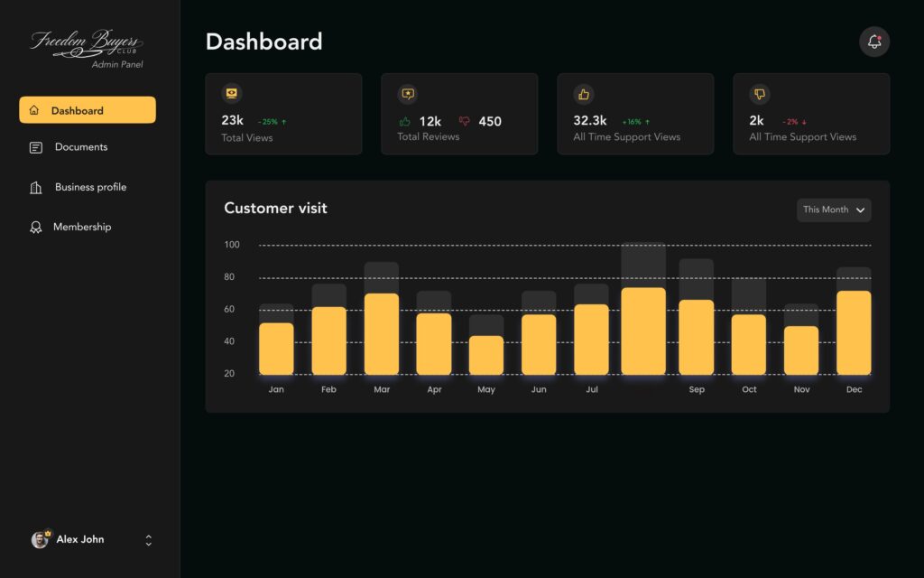The height and width of the screenshot is (578, 924).
Task: Open Business profile from the sidebar
Action: click(90, 187)
